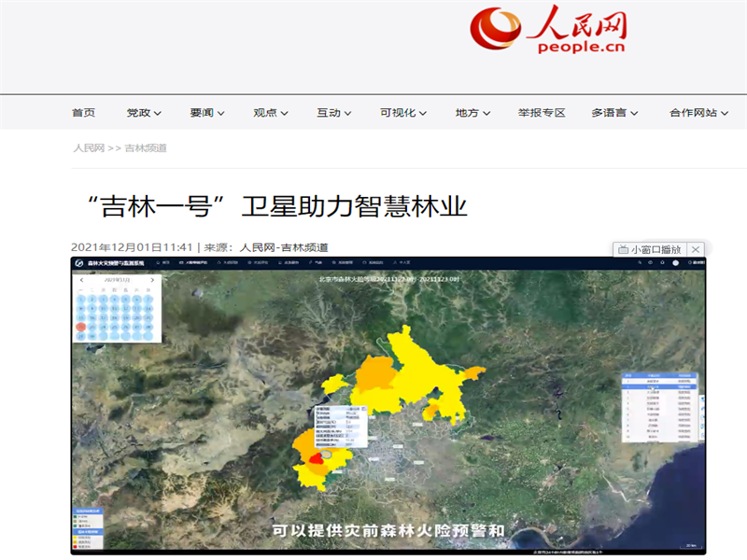Click the calendar previous month arrow in video
Image resolution: width=747 pixels, height=560 pixels.
pyautogui.click(x=82, y=280)
